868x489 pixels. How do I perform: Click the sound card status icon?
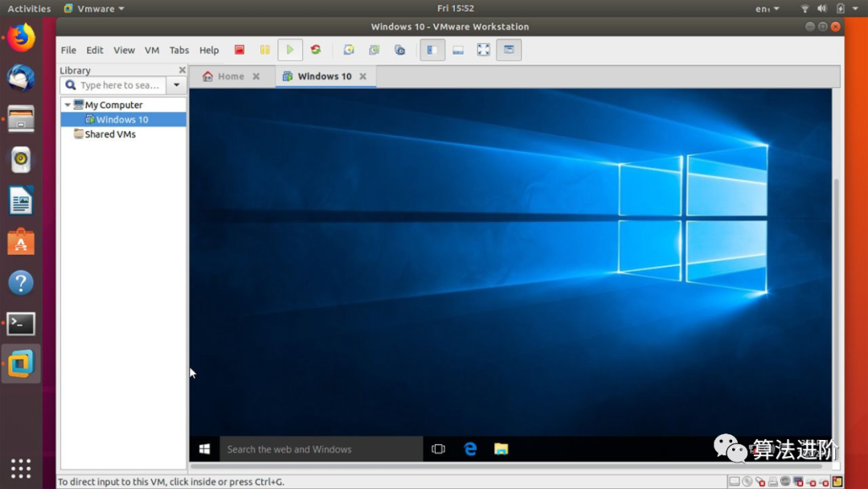785,481
